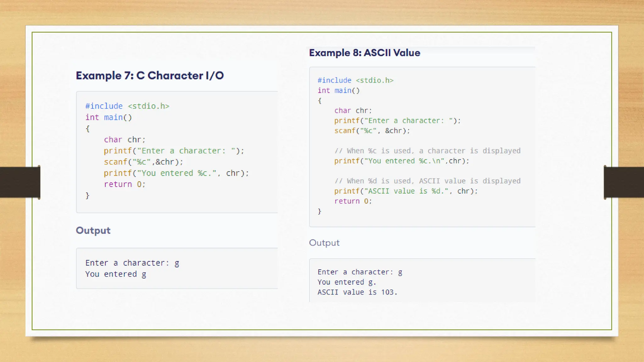Viewport: 644px width, 362px height.
Task: Click the dark left side tab
Action: pos(20,182)
